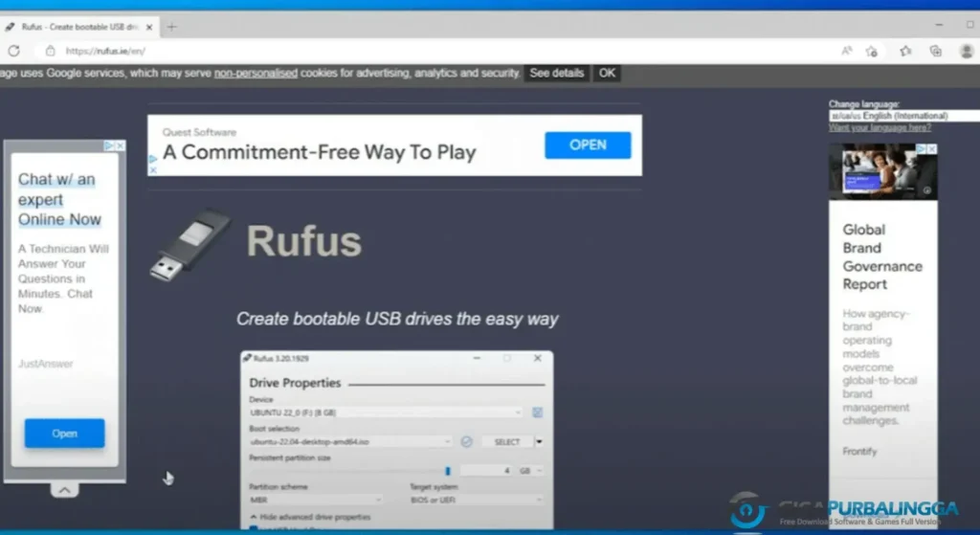Click save device icon beside Device field
980x535 pixels.
[537, 412]
